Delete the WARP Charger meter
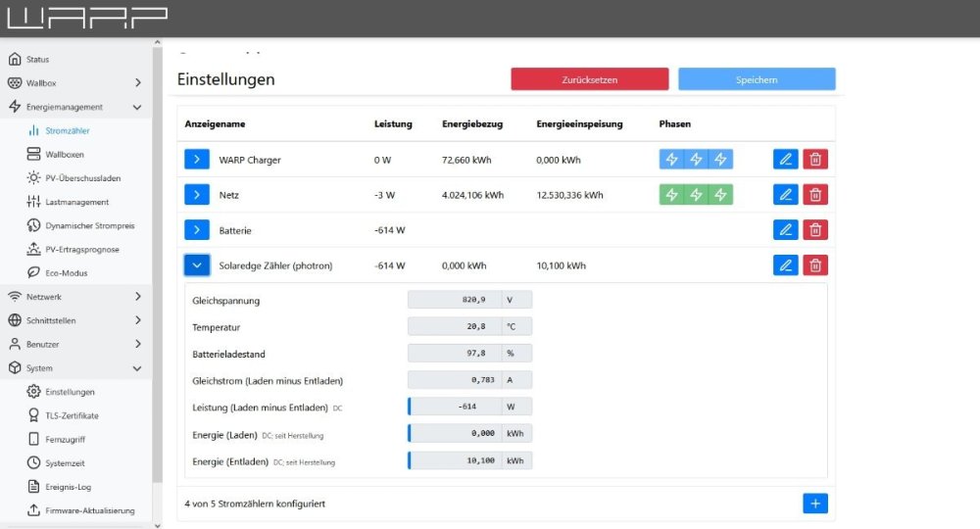 tap(815, 160)
